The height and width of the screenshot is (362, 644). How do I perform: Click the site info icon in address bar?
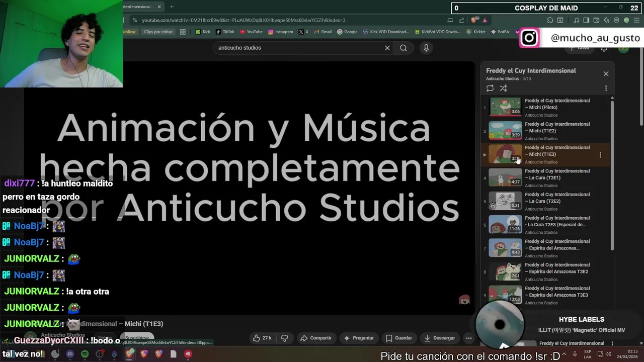(x=134, y=20)
